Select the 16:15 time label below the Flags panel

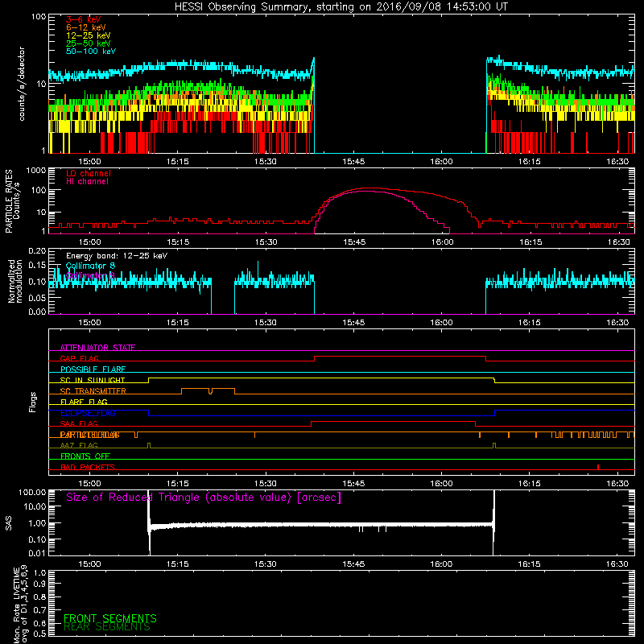point(530,484)
